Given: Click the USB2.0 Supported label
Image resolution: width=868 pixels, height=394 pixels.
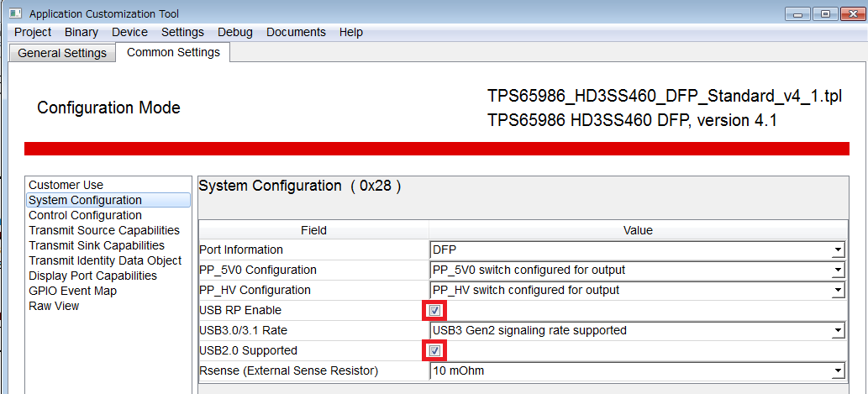Looking at the screenshot, I should pyautogui.click(x=248, y=350).
